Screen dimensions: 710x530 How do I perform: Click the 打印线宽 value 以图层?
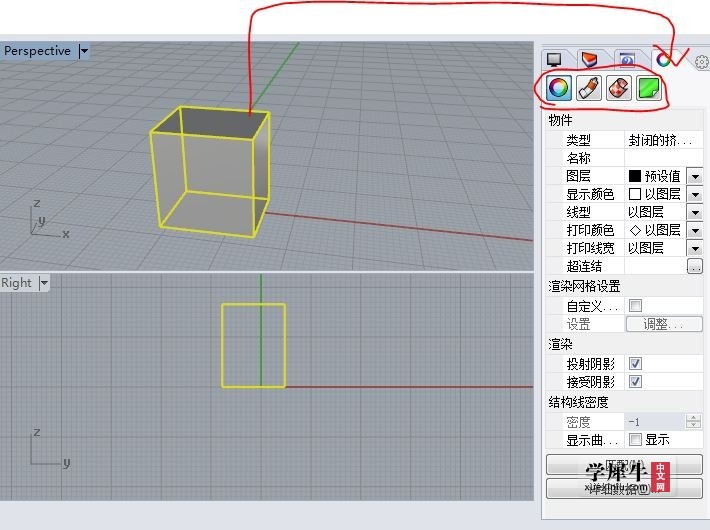(646, 248)
